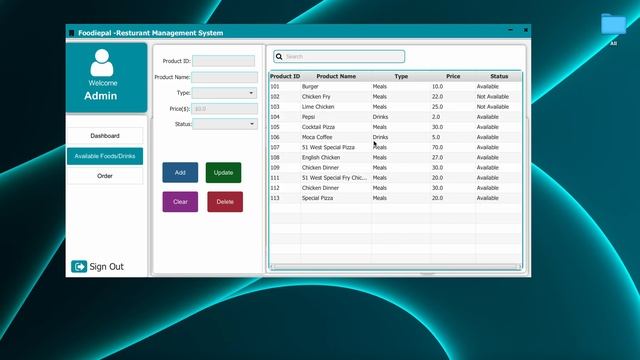Open the Status dropdown
The width and height of the screenshot is (640, 360).
224,124
